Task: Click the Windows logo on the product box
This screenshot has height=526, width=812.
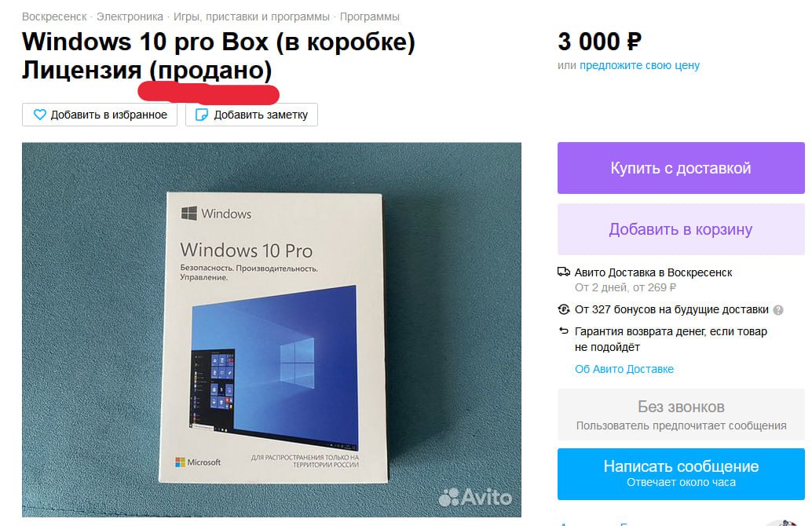Action: point(189,213)
